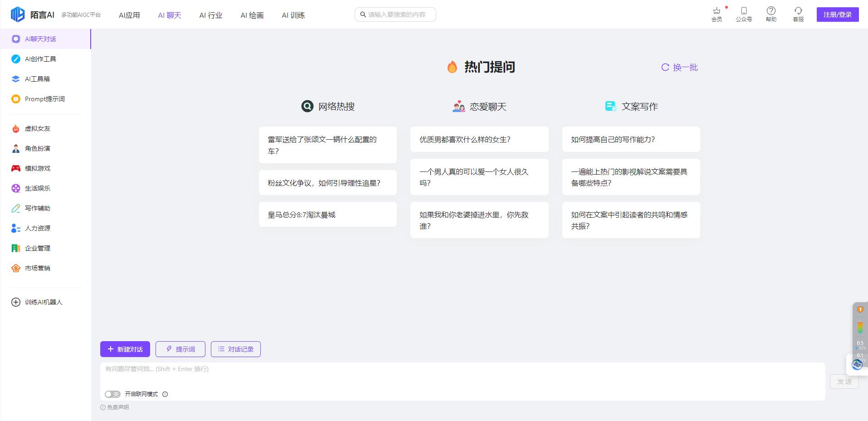The image size is (868, 421).
Task: Switch to the AI 绘画 tab
Action: [252, 15]
